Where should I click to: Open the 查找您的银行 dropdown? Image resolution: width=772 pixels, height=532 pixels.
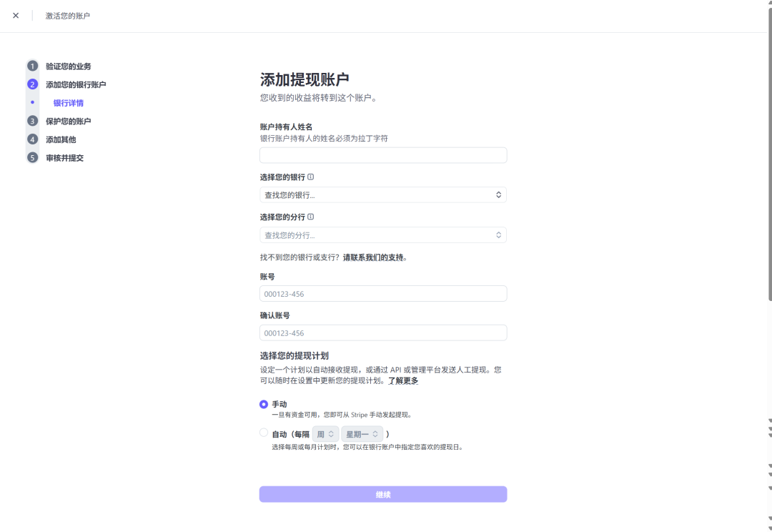tap(383, 194)
